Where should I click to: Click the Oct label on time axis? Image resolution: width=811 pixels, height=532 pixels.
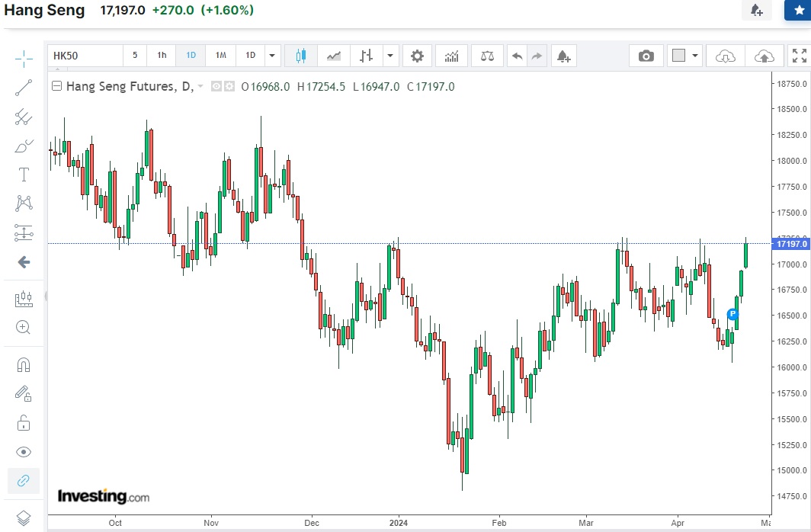(115, 523)
